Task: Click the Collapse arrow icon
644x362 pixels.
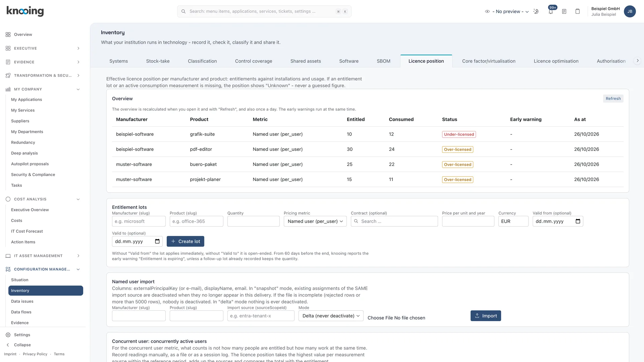Action: click(x=8, y=345)
